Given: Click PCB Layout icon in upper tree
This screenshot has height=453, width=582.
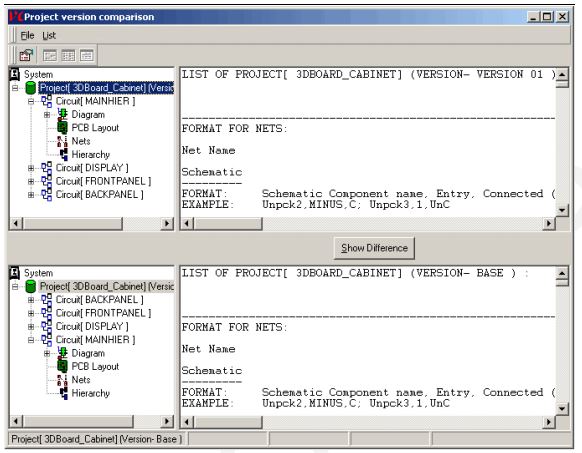Looking at the screenshot, I should coord(62,128).
